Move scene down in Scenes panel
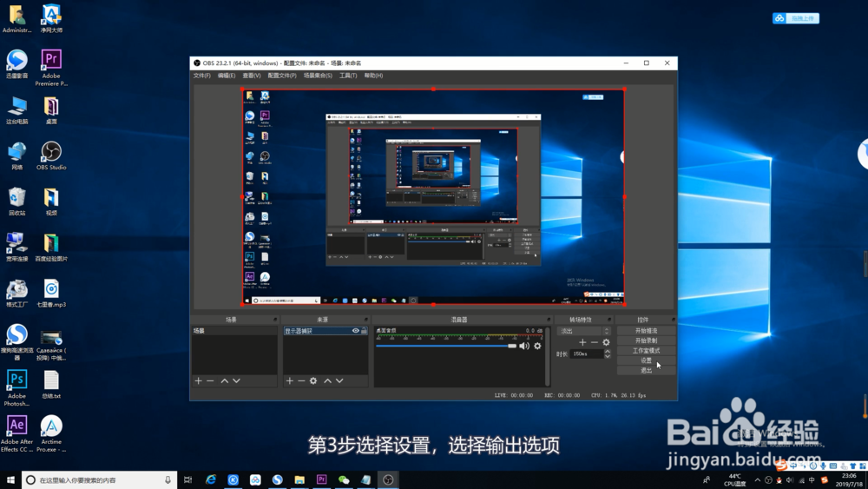Viewport: 868px width, 489px height. coord(236,381)
